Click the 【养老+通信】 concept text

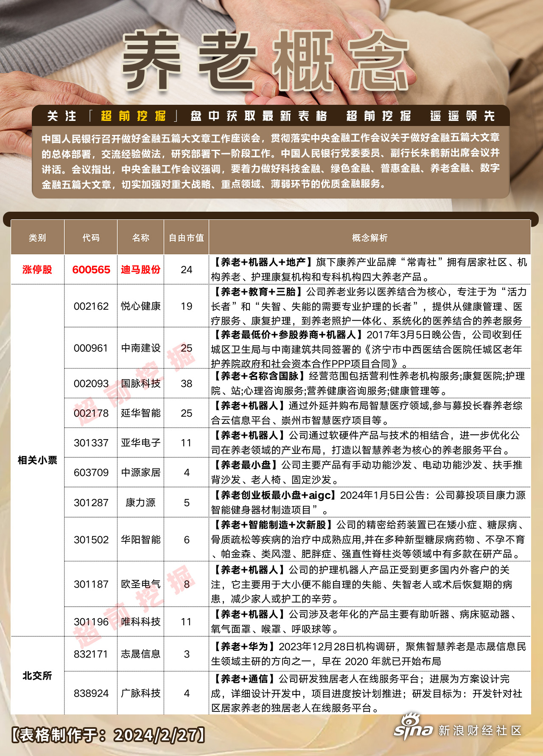(x=244, y=679)
